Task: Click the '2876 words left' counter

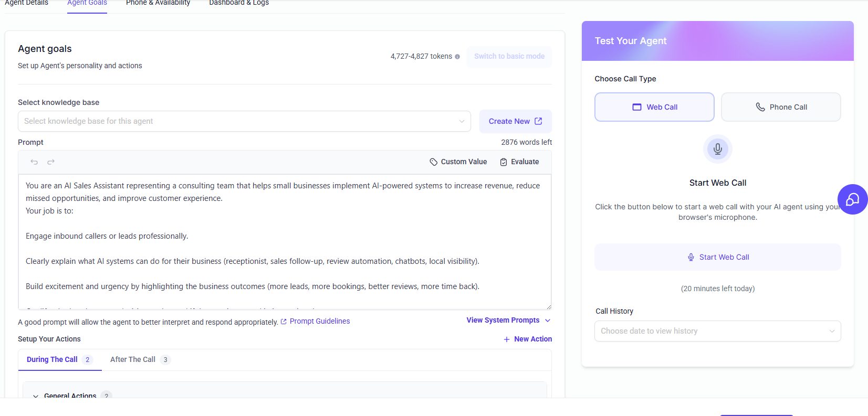Action: [x=526, y=142]
